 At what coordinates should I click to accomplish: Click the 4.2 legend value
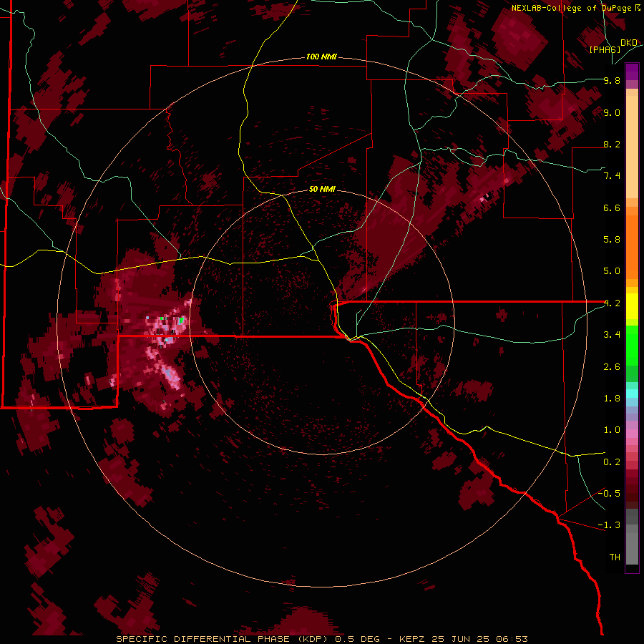(x=612, y=303)
